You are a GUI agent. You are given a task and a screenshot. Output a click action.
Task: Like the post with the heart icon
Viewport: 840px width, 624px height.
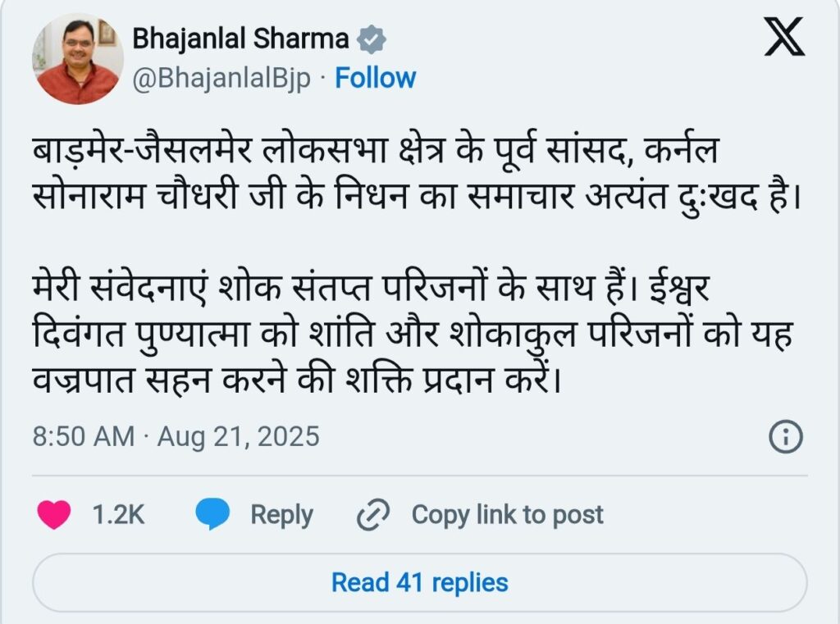pyautogui.click(x=55, y=514)
